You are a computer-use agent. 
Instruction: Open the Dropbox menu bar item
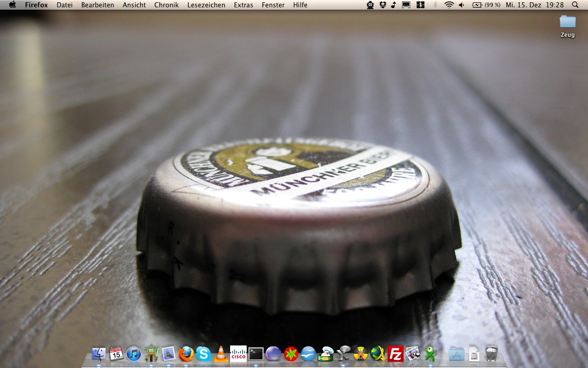(x=382, y=5)
